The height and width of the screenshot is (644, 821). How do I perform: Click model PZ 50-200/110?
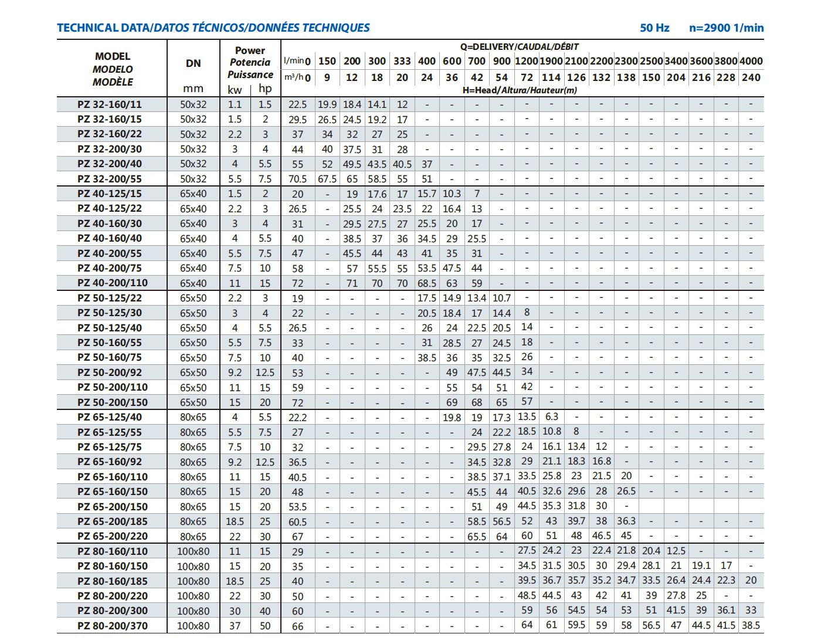click(113, 387)
